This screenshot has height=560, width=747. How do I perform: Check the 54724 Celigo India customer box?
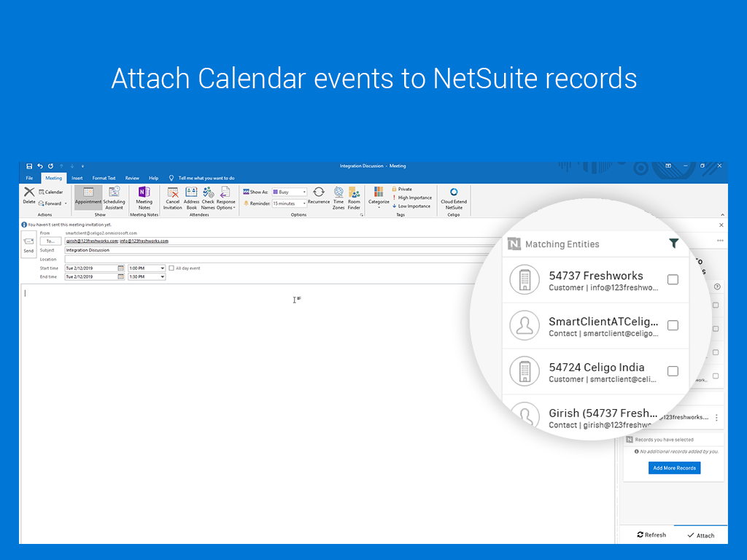[x=673, y=371]
